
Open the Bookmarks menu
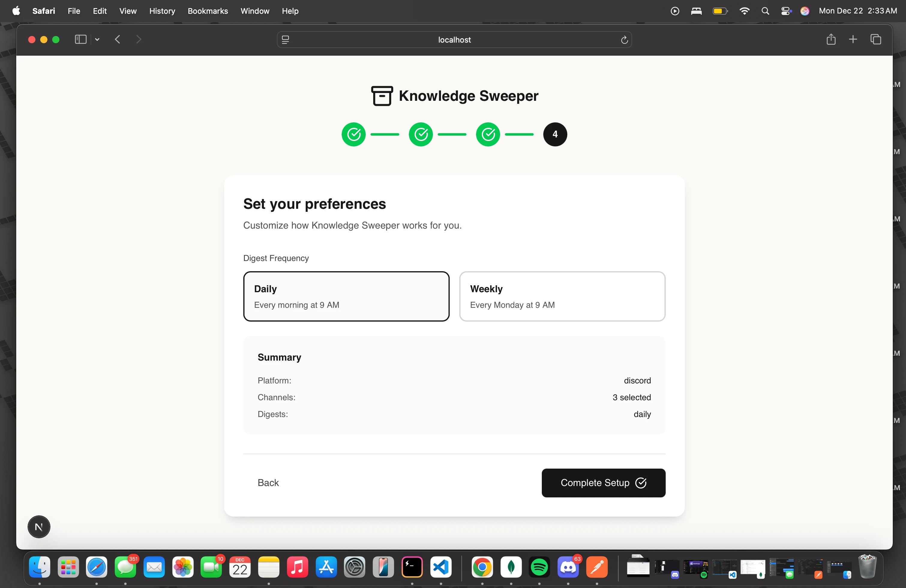208,11
